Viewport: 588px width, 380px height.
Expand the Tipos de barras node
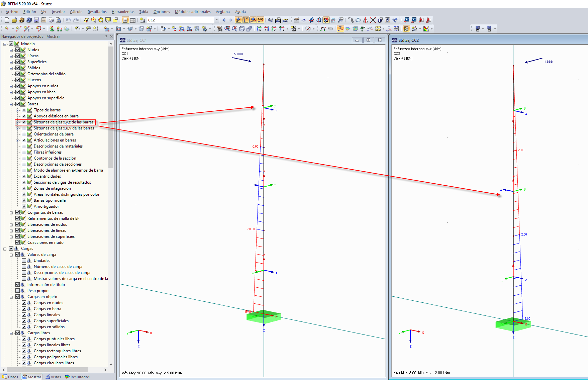18,110
